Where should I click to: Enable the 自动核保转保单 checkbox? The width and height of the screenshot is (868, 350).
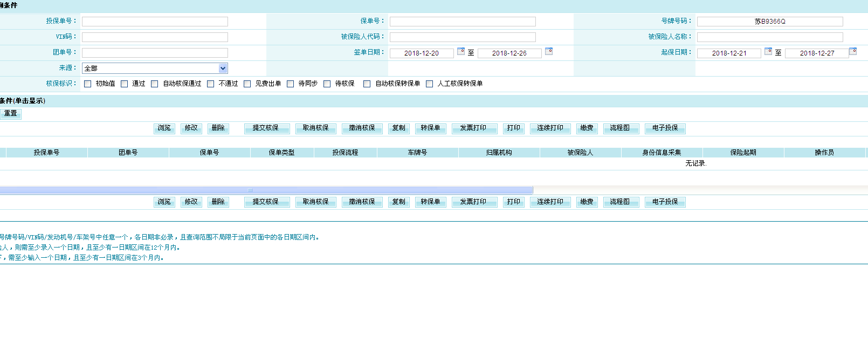pyautogui.click(x=367, y=84)
